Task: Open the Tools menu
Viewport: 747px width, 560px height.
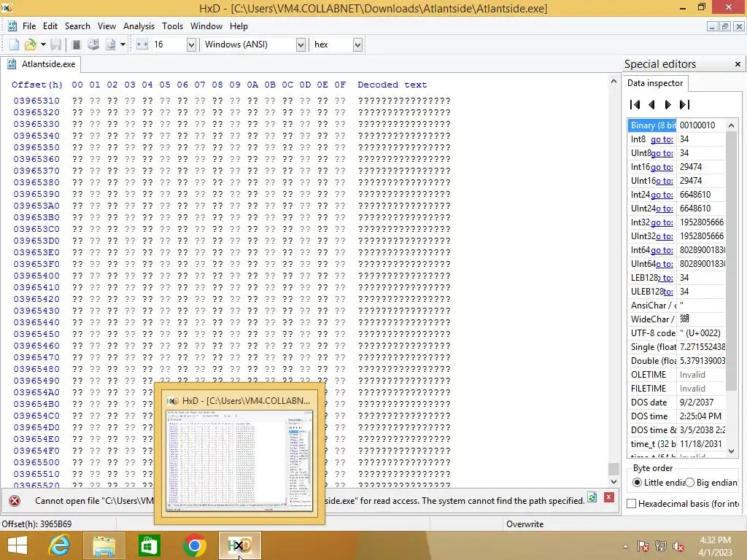Action: [172, 26]
